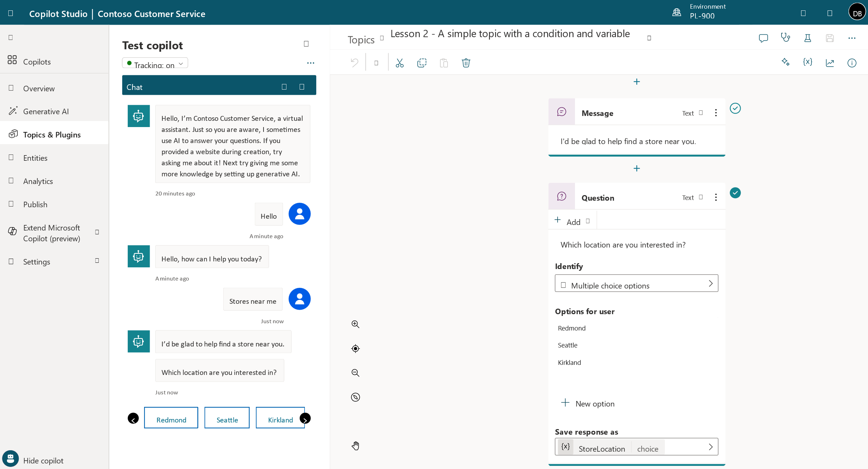Screen dimensions: 868x469
Task: Zoom in on the authoring canvas
Action: [355, 324]
